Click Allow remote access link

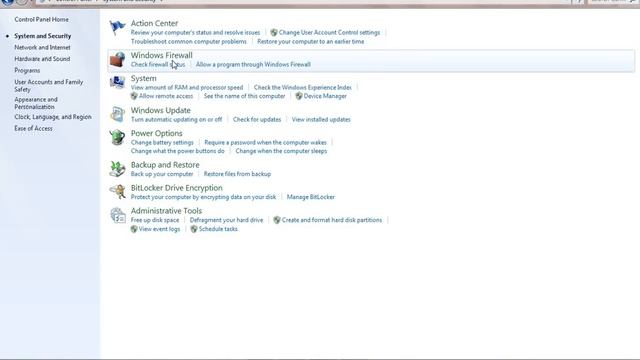click(166, 96)
